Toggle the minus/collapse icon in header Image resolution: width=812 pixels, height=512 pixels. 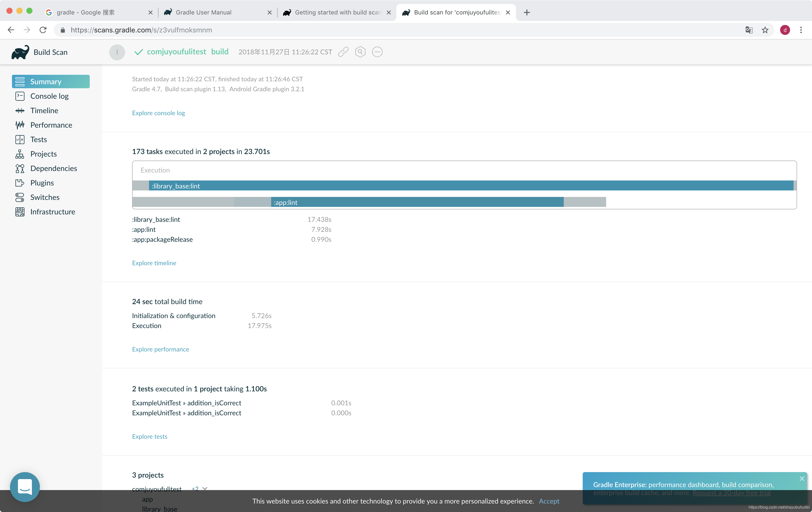[x=378, y=52]
